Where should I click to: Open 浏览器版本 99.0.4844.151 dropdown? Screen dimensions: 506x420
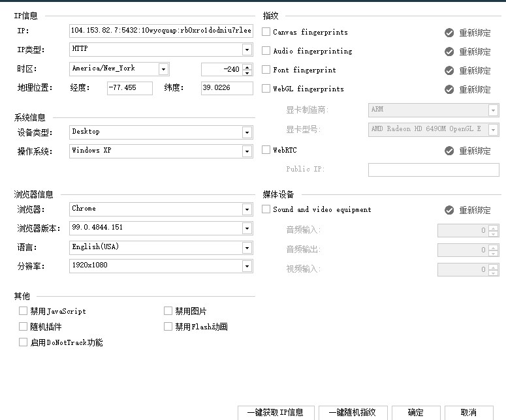pyautogui.click(x=247, y=228)
